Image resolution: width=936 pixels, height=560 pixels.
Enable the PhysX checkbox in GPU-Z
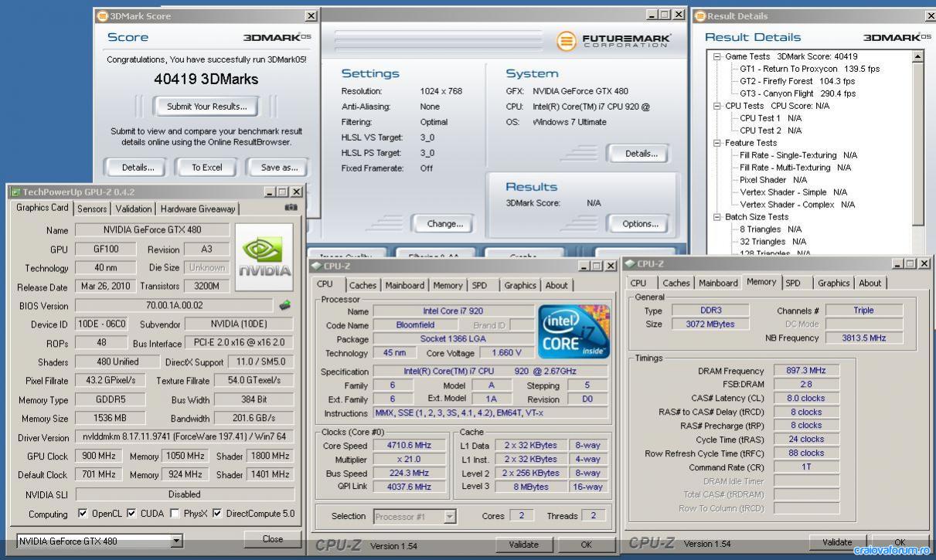pos(175,514)
